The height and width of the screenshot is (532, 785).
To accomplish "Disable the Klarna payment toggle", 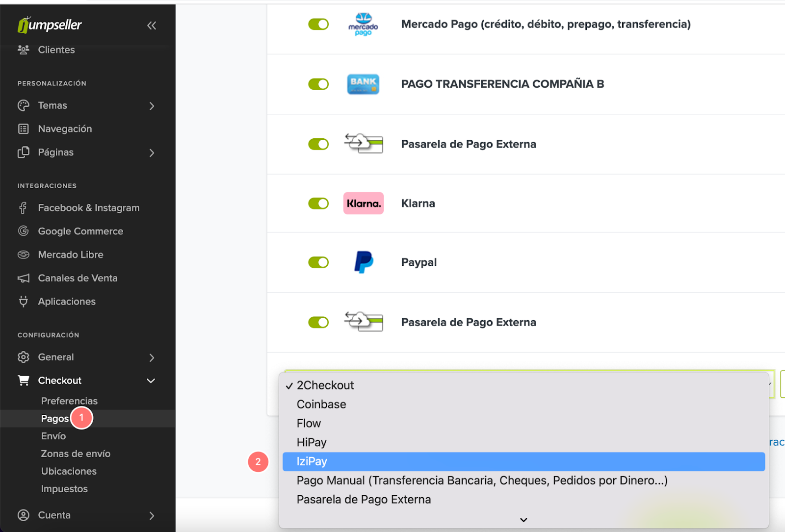I will point(318,203).
